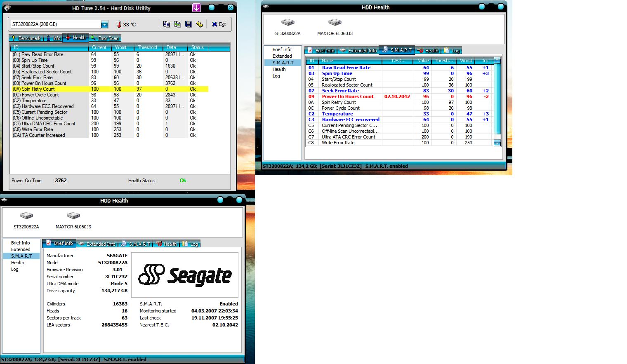Click the Threshold column header in HD Tune
This screenshot has width=627, height=364.
[x=148, y=47]
